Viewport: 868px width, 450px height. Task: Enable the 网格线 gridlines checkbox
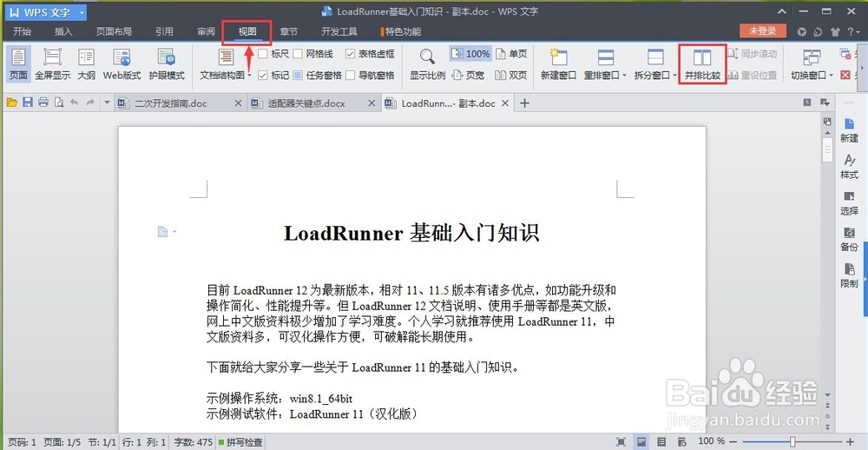tap(297, 54)
